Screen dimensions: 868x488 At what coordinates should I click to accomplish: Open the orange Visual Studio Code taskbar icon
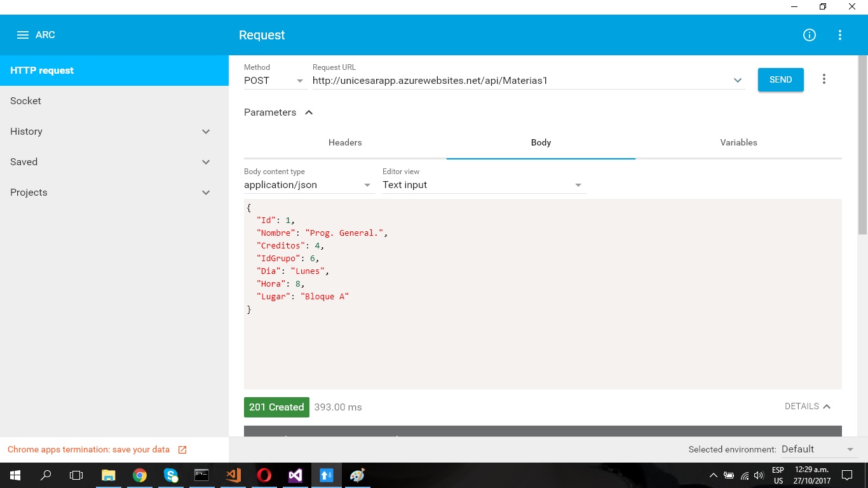tap(233, 475)
